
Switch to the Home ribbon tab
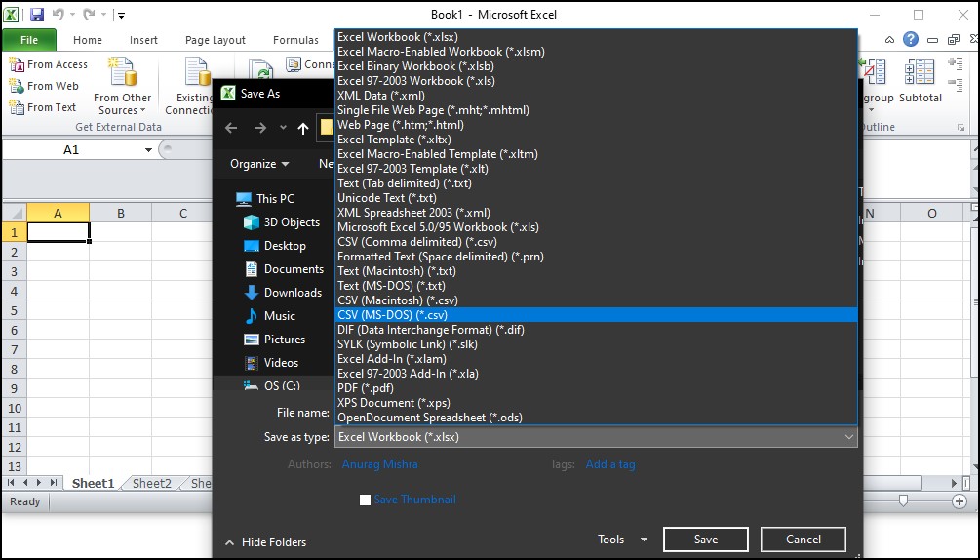[88, 40]
